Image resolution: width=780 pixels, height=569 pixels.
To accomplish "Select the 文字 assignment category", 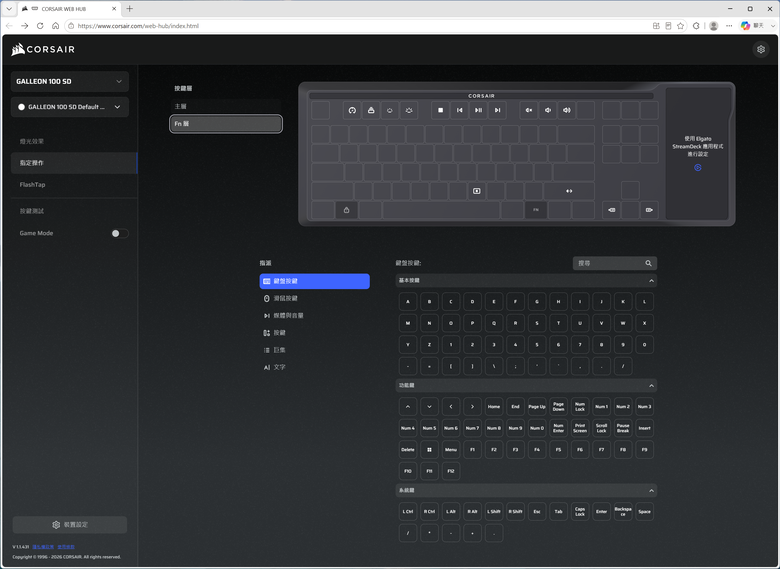I will 314,367.
